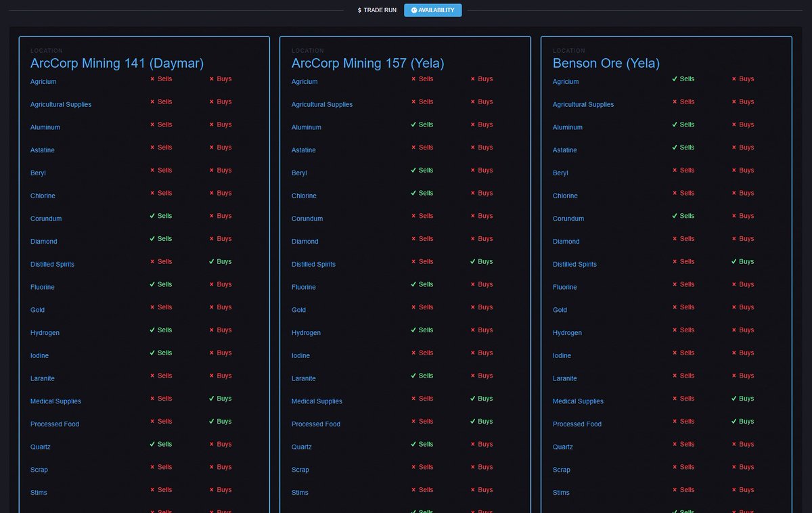Click the Diamond commodity name at ArcCorp Mining 141

pos(43,241)
